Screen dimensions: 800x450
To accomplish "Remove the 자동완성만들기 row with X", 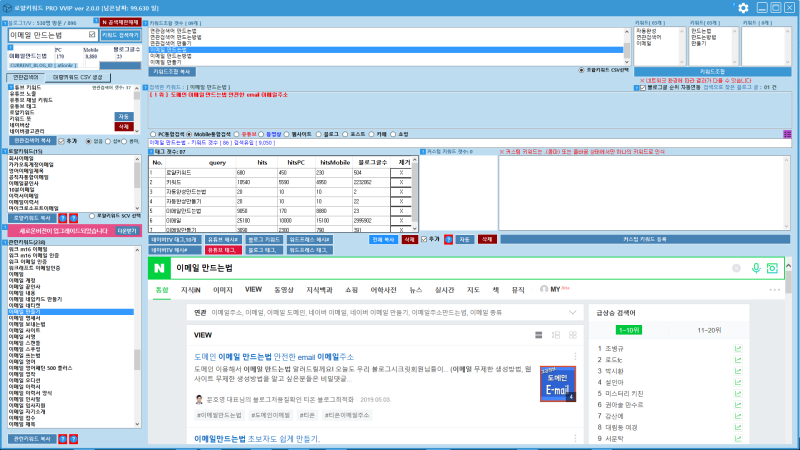I will coord(401,202).
